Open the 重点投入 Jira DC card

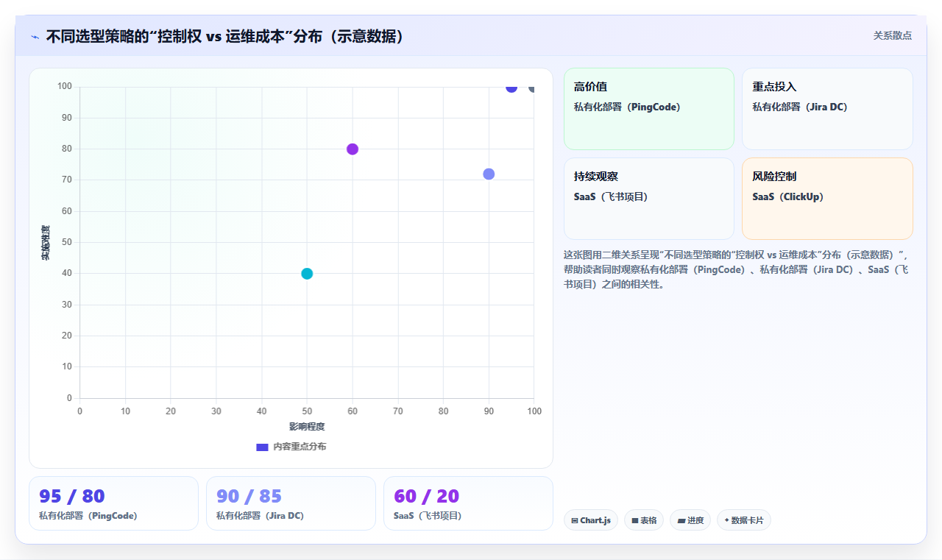(x=827, y=109)
